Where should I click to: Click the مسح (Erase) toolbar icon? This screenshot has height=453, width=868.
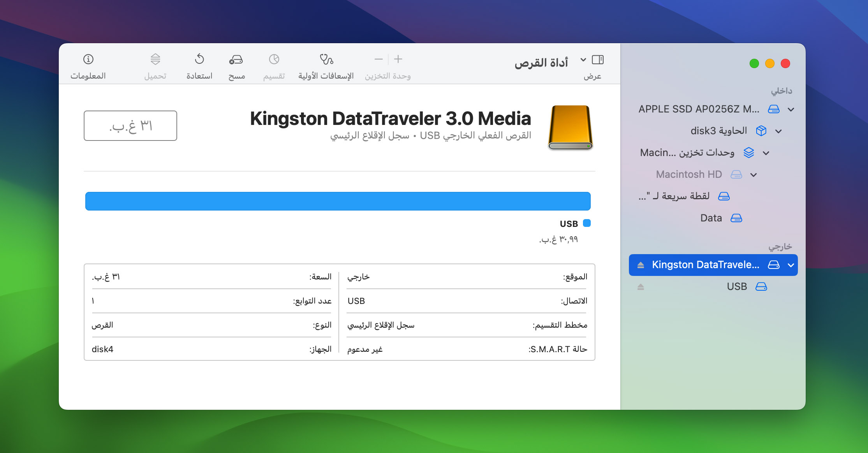click(236, 60)
